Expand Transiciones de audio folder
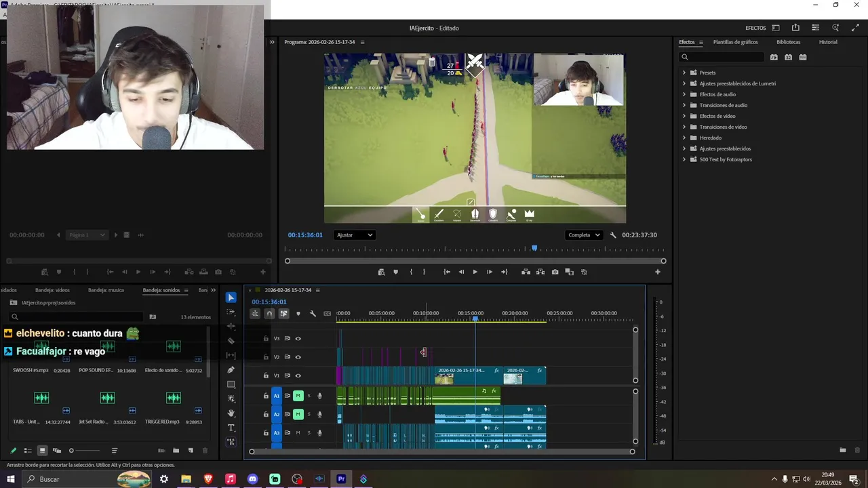868x488 pixels. point(684,105)
